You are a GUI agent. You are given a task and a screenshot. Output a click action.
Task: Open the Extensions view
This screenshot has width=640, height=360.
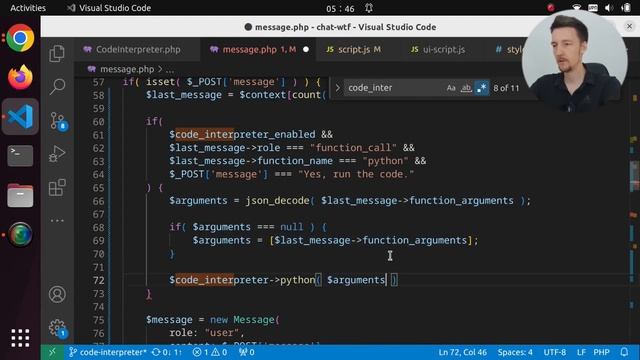(x=57, y=187)
